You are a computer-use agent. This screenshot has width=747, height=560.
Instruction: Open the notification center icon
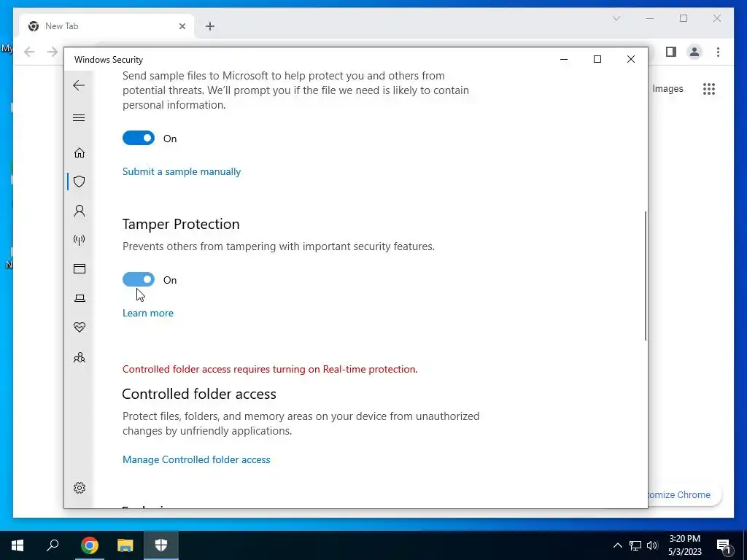[724, 545]
